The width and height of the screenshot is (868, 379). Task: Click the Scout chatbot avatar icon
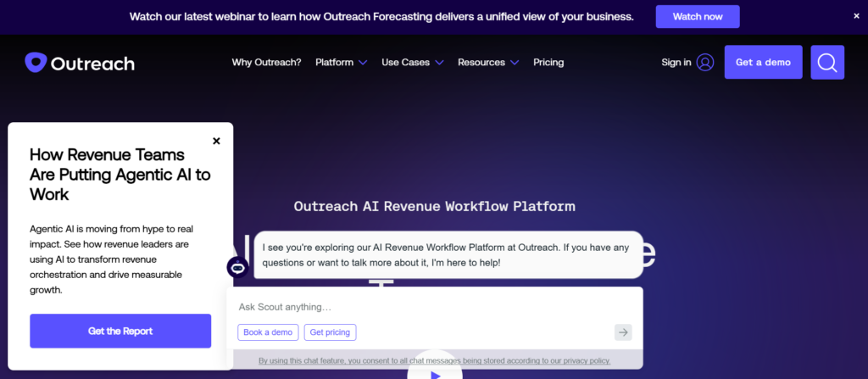point(238,267)
